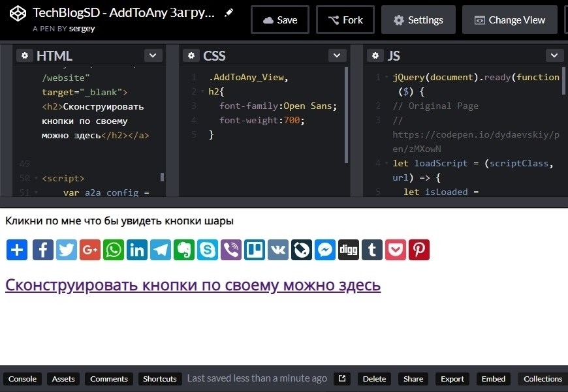Share via Viber icon

tap(231, 250)
